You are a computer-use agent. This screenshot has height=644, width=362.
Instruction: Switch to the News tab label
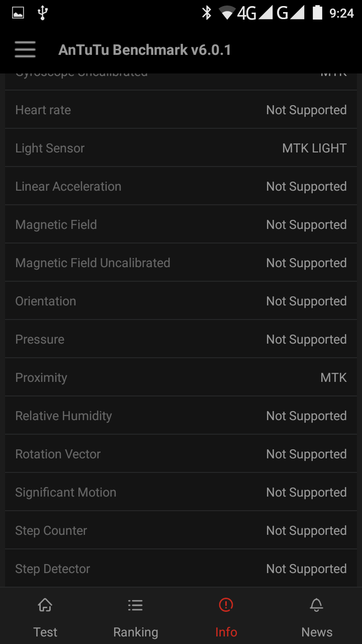click(x=317, y=632)
